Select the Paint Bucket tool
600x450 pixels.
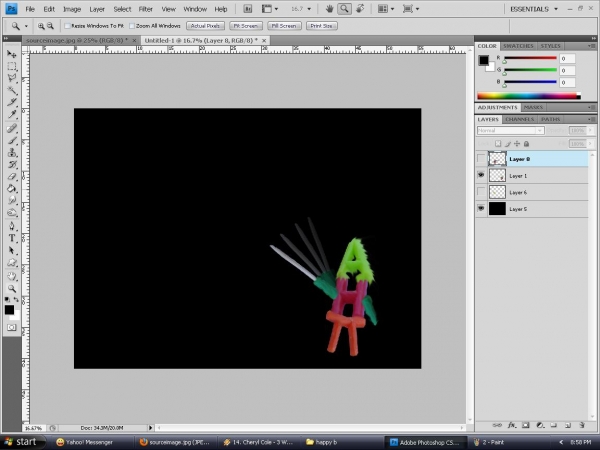point(12,188)
